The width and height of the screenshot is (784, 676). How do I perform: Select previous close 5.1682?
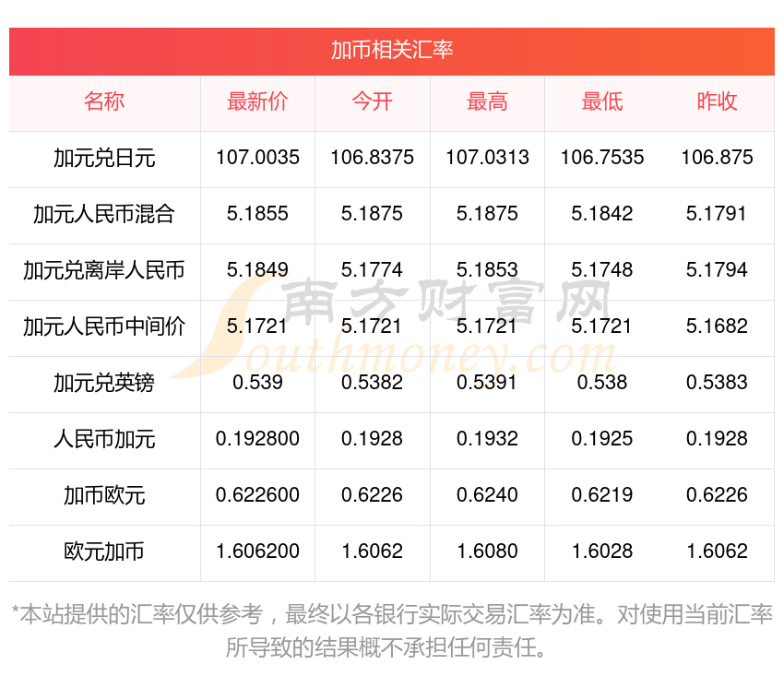717,326
